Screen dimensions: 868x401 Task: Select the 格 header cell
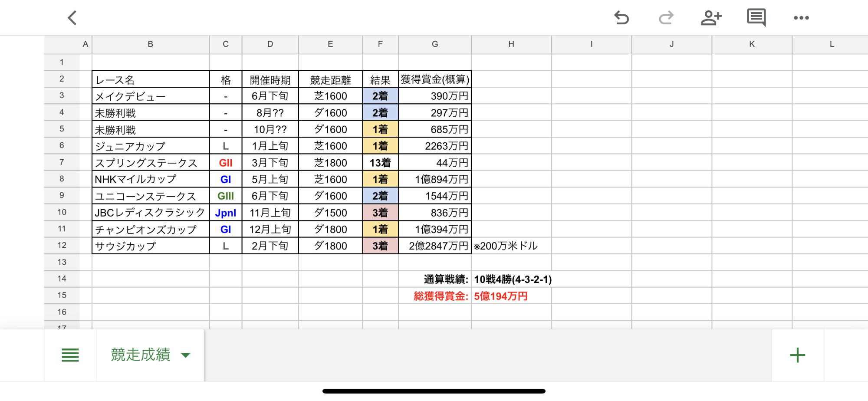(226, 79)
